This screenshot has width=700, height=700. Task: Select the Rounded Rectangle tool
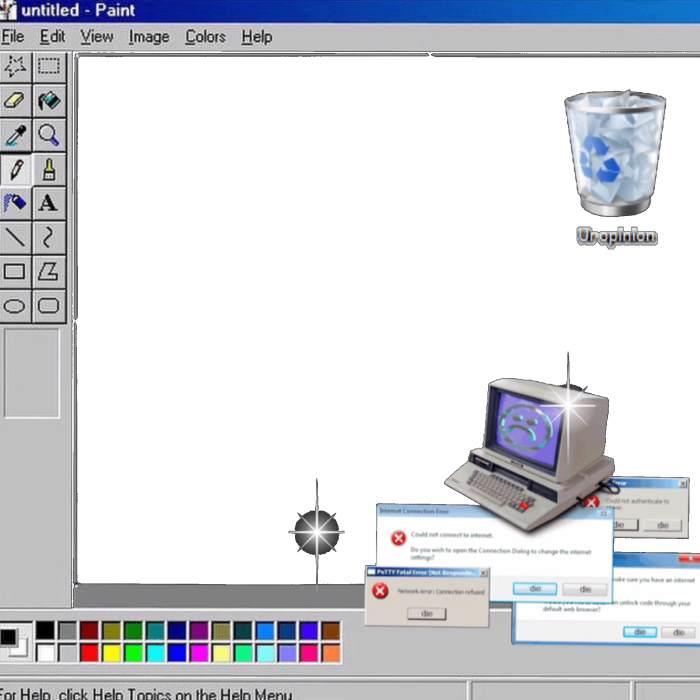pyautogui.click(x=49, y=306)
